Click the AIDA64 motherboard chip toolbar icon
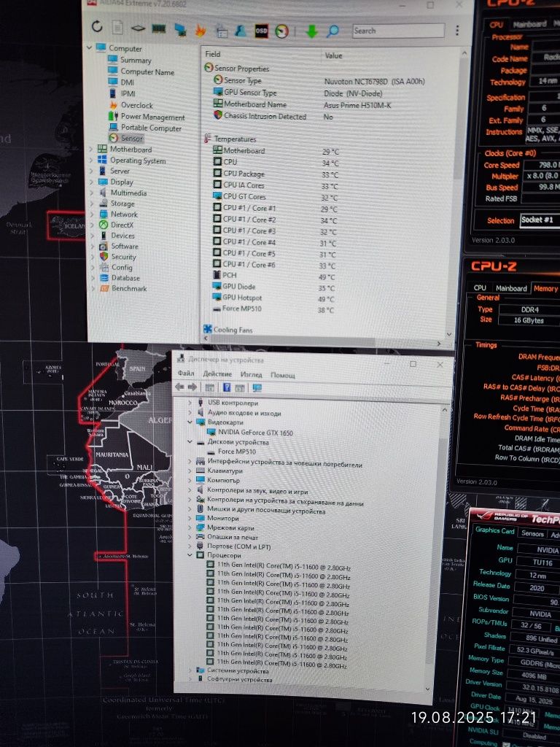 click(x=138, y=28)
